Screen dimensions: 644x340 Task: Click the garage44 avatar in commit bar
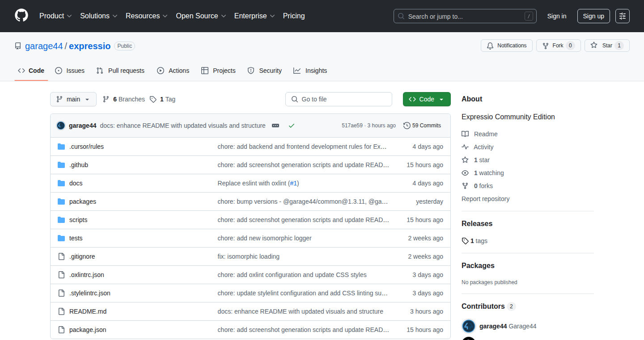[61, 126]
